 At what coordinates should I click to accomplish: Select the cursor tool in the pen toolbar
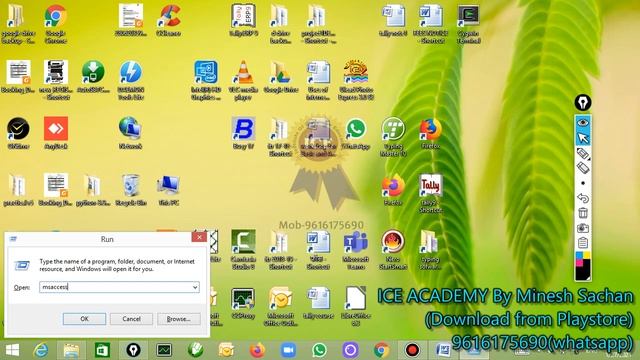point(583,138)
